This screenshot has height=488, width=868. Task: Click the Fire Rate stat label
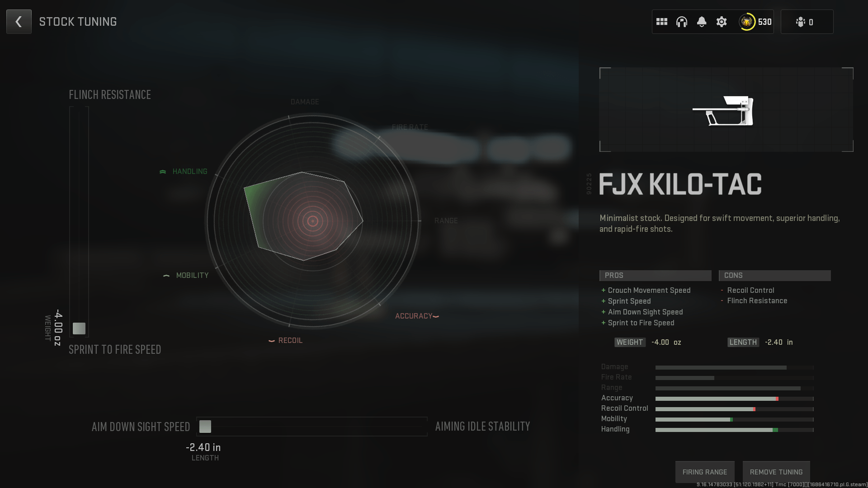click(616, 377)
